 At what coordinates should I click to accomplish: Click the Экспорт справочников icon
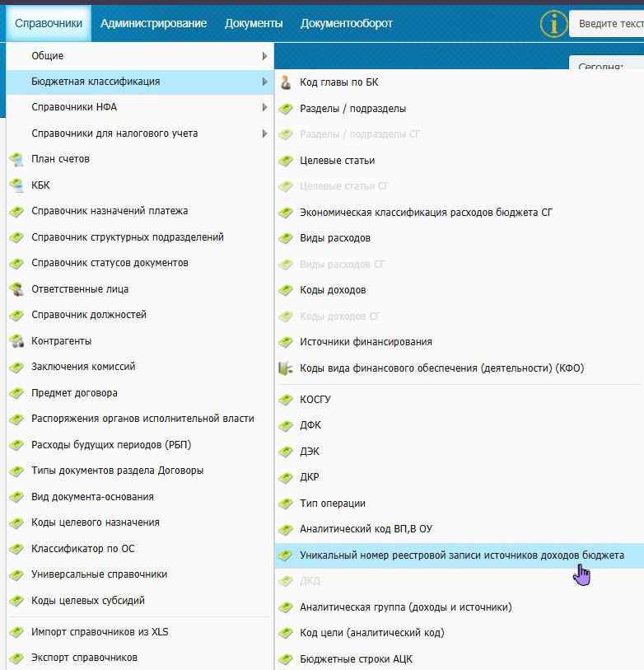[x=16, y=658]
